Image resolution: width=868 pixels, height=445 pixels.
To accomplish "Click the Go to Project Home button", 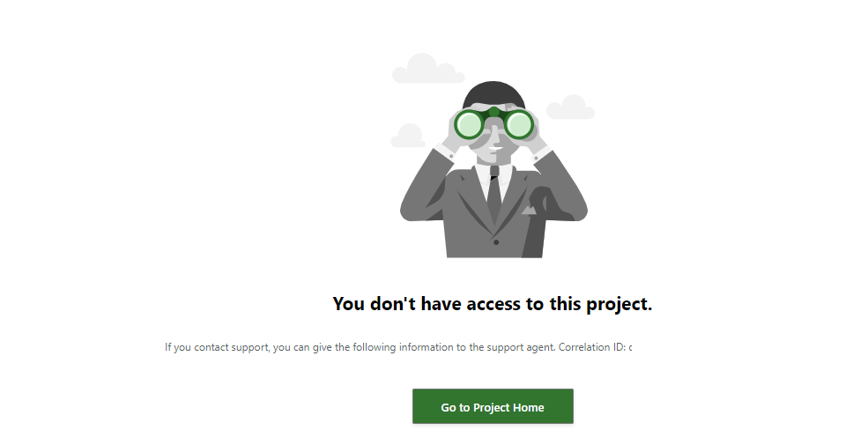I will click(493, 407).
